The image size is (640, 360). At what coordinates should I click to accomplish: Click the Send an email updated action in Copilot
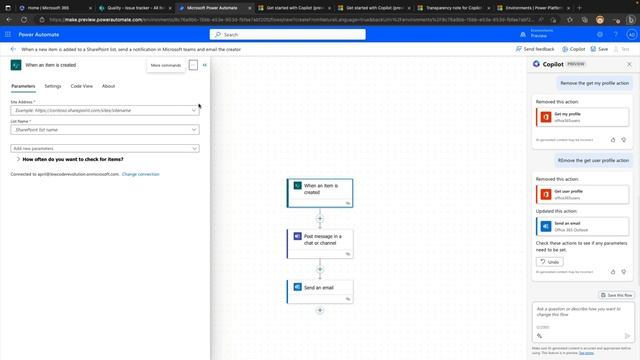pyautogui.click(x=582, y=227)
